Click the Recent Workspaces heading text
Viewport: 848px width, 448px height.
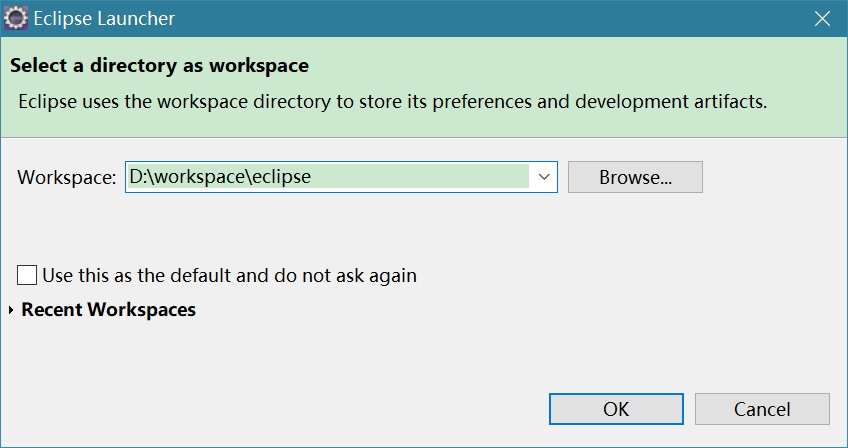(x=108, y=310)
